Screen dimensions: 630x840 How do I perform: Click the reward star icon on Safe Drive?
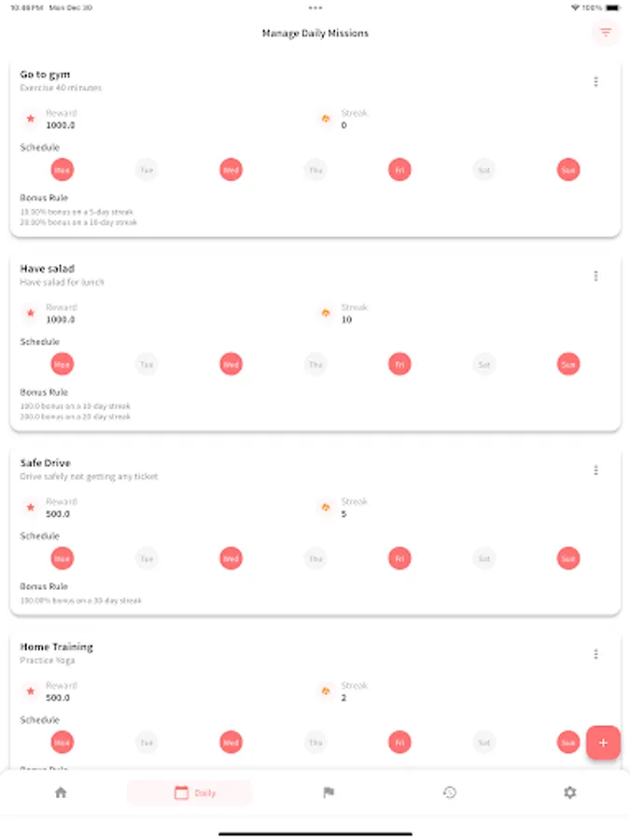(30, 508)
